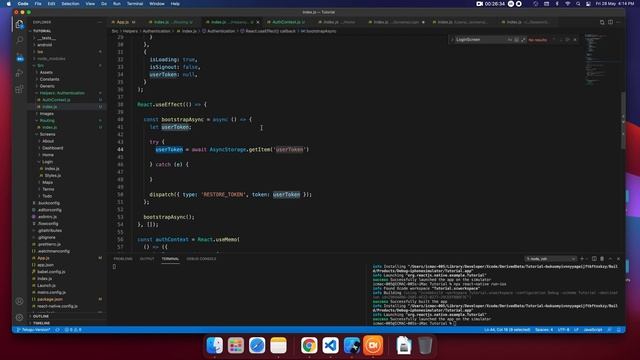This screenshot has height=360, width=640.
Task: Open errors and warnings in status bar
Action: click(73, 329)
